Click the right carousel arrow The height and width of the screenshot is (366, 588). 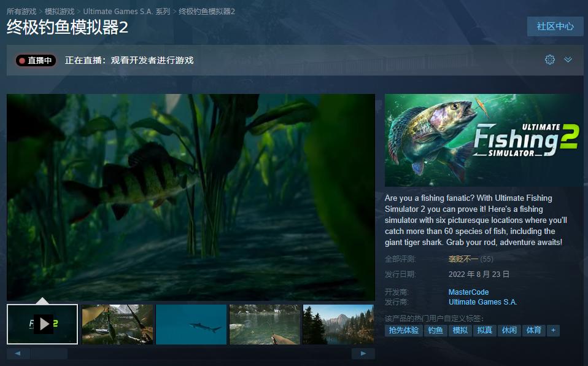coord(362,353)
